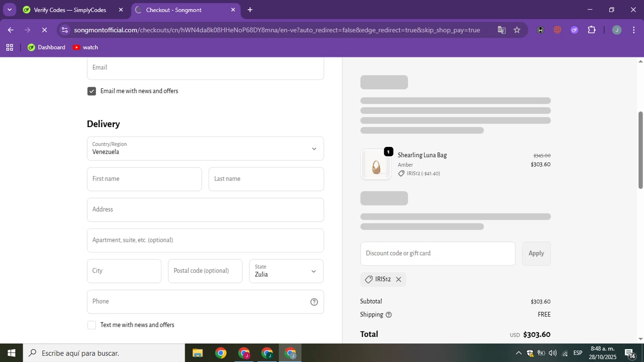Click the Shipping info question mark icon

(389, 315)
